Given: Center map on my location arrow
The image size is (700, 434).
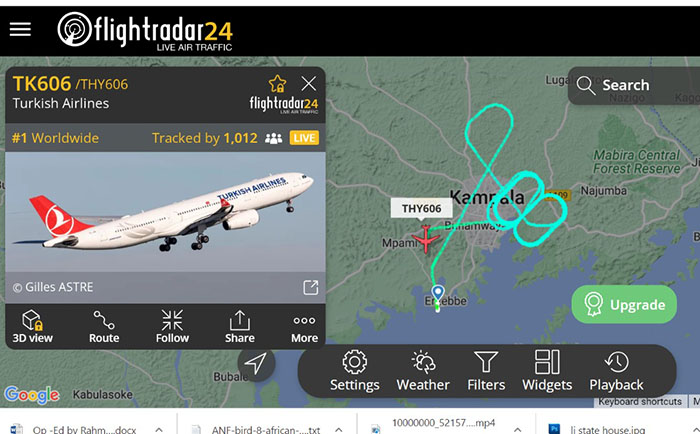Looking at the screenshot, I should tap(256, 363).
